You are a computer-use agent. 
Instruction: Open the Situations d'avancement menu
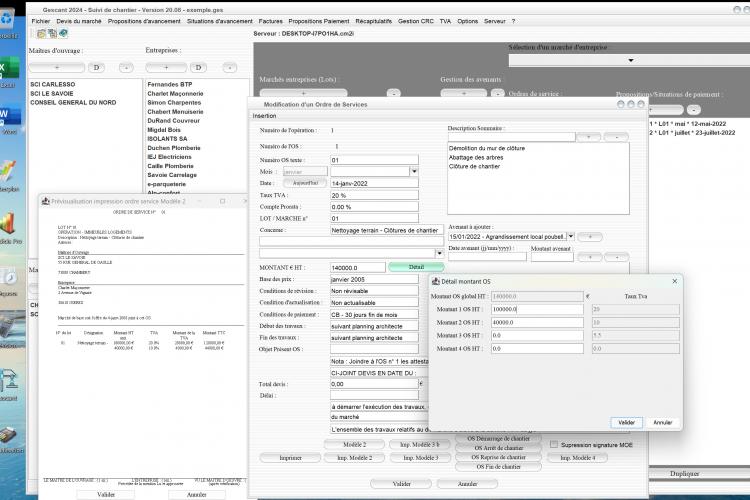point(220,21)
